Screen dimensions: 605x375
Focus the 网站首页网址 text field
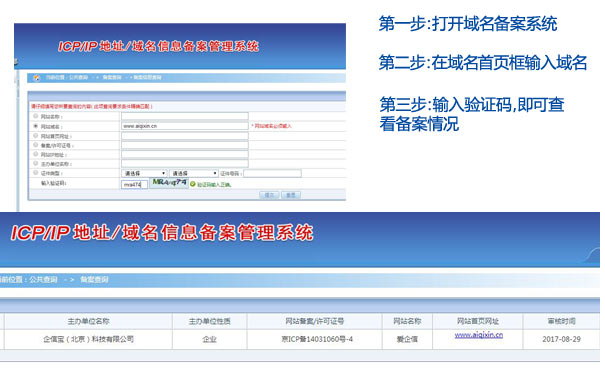tap(185, 135)
